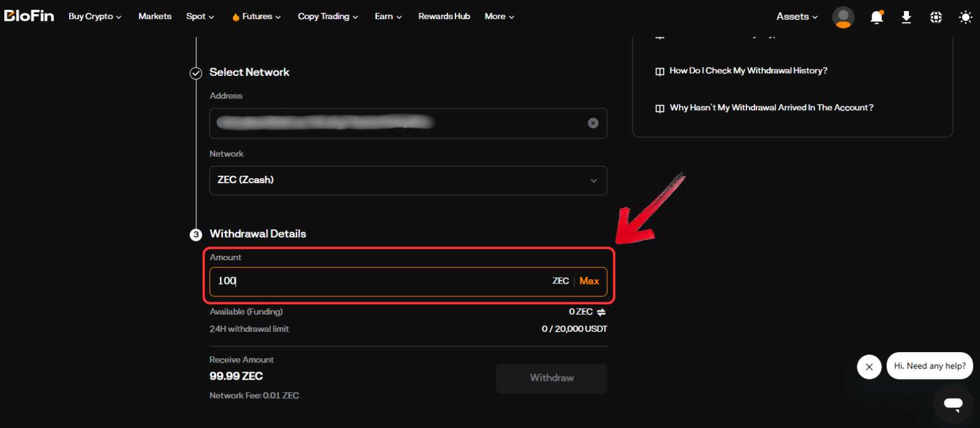Open the notifications bell
980x428 pixels.
click(876, 17)
